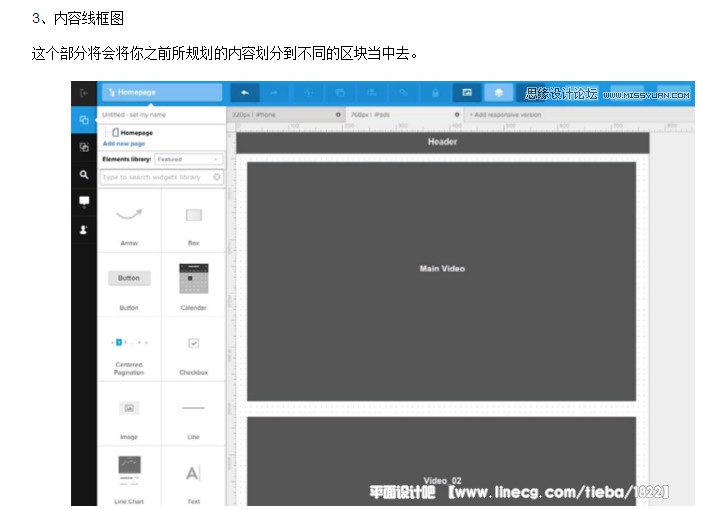The height and width of the screenshot is (509, 703).
Task: Select the Main Video block on canvas
Action: [x=442, y=281]
